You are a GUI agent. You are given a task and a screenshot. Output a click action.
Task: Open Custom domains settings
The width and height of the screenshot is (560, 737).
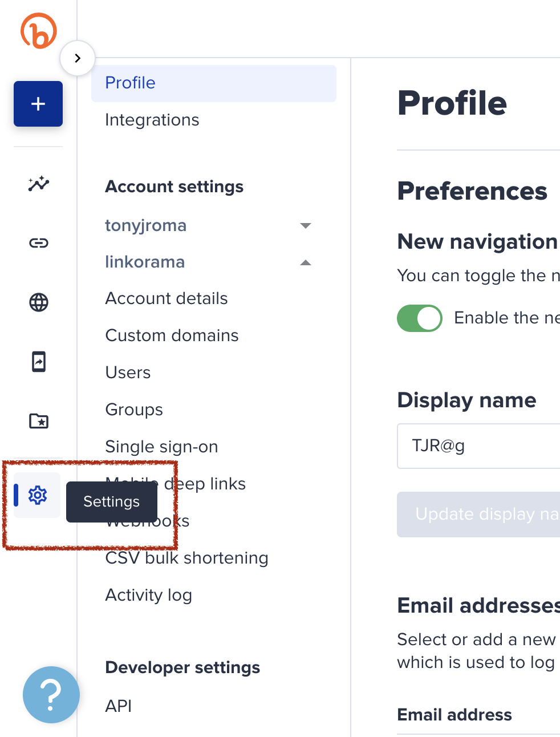(172, 335)
